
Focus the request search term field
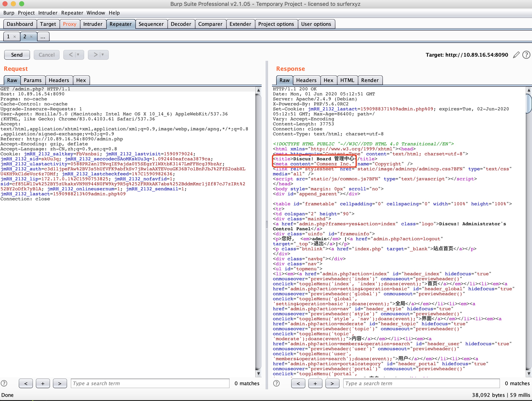pyautogui.click(x=150, y=383)
